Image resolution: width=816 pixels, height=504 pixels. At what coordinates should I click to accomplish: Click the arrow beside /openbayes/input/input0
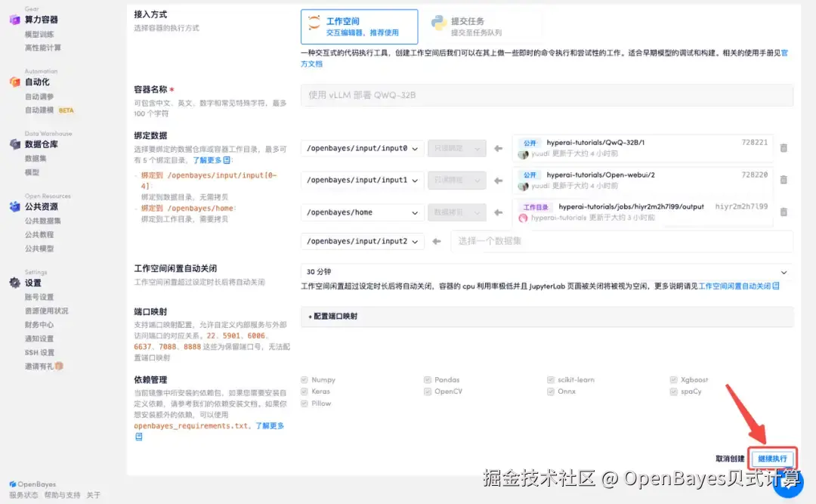point(498,149)
